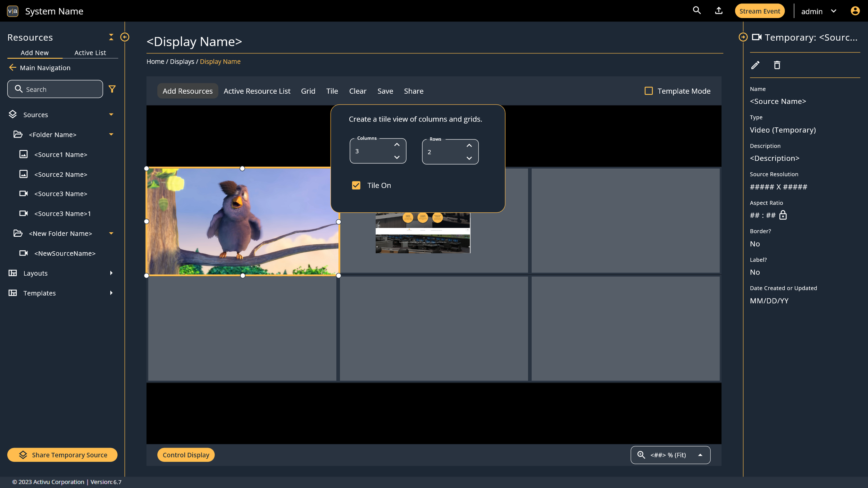Collapse the <New Folder Name> folder arrow
The width and height of the screenshot is (868, 488).
click(111, 233)
